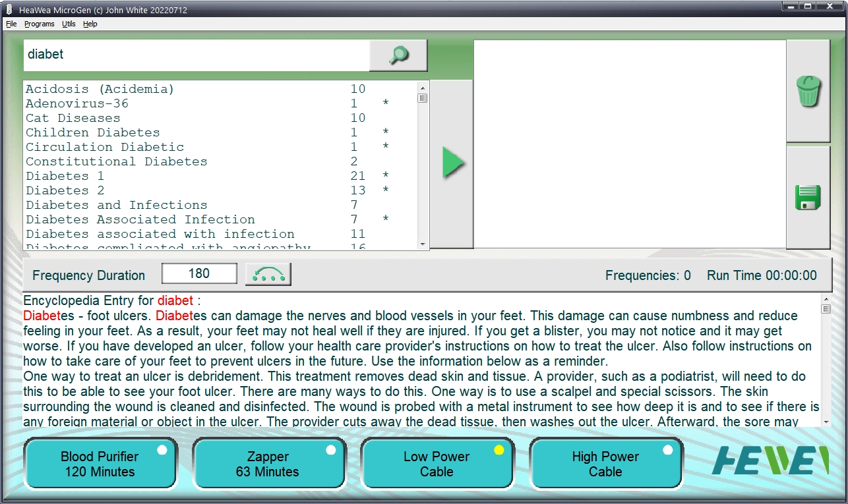
Task: Open the File menu
Action: point(11,24)
